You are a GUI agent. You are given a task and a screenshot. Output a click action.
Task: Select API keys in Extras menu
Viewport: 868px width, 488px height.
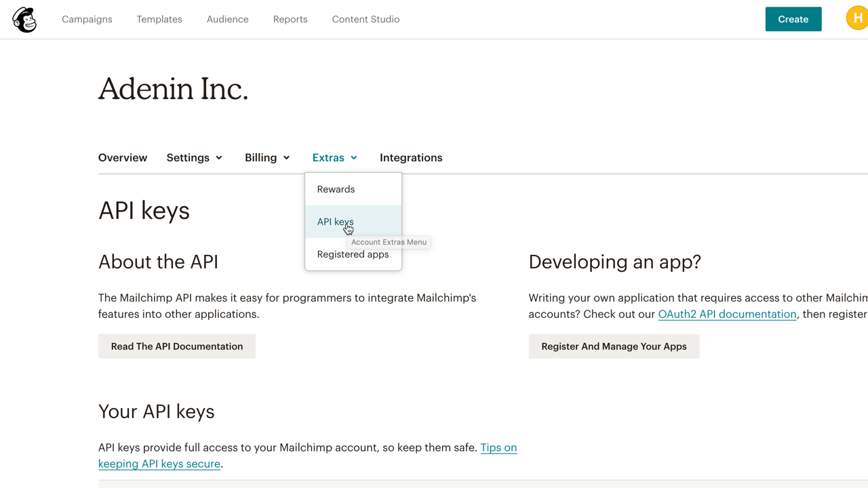click(x=353, y=222)
